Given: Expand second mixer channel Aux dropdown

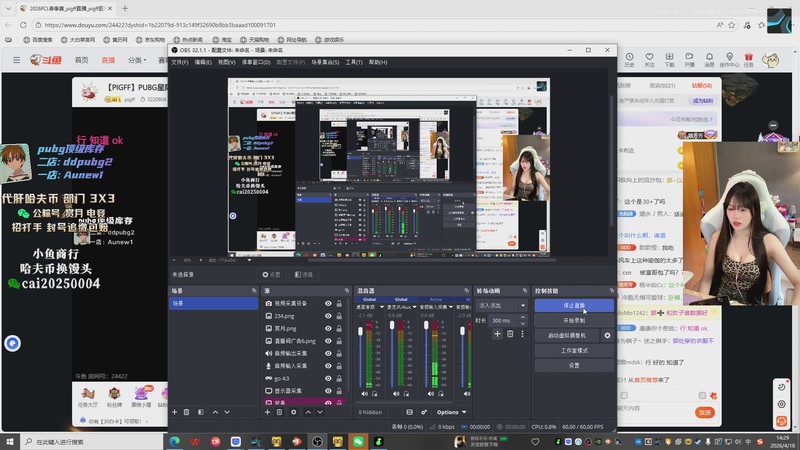Looking at the screenshot, I should tap(414, 307).
